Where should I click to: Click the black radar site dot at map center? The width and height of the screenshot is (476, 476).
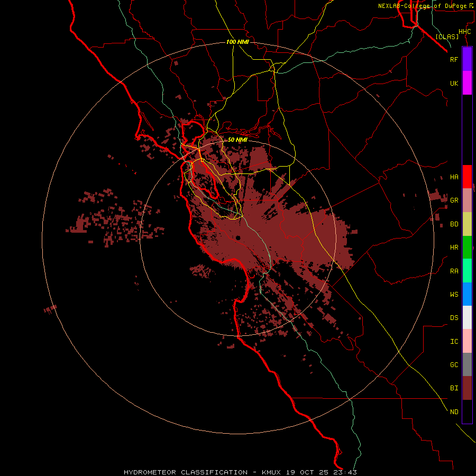pyautogui.click(x=238, y=237)
